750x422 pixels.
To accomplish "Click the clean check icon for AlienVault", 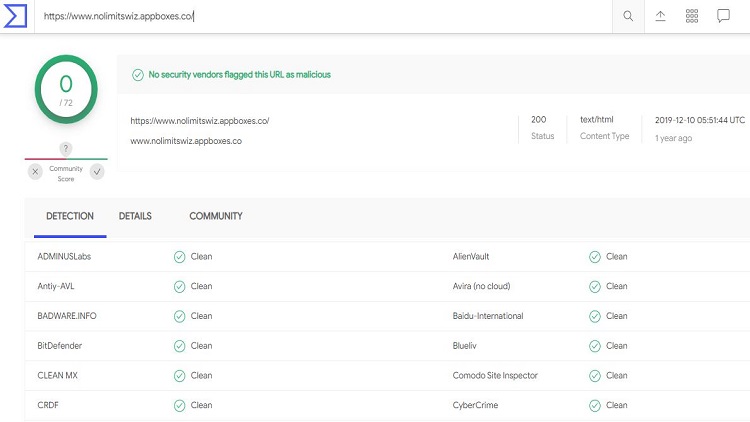I will [595, 257].
